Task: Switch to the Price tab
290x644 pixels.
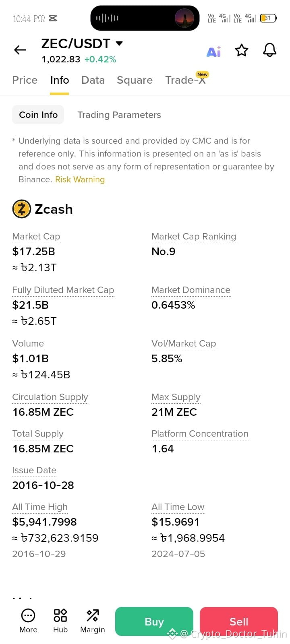Action: [25, 80]
